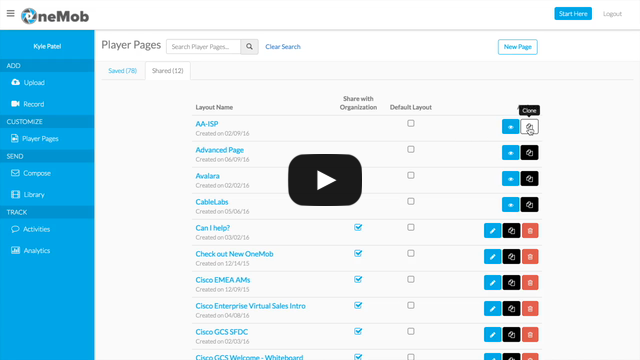Clone the Cisco EMEA AMs layout
Image resolution: width=640 pixels, height=360 pixels.
(511, 282)
